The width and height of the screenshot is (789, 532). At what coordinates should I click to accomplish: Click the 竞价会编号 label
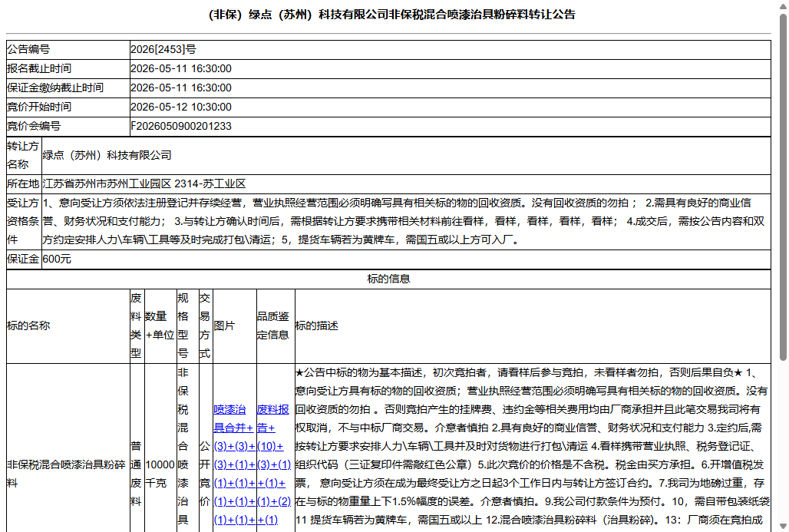pos(34,126)
